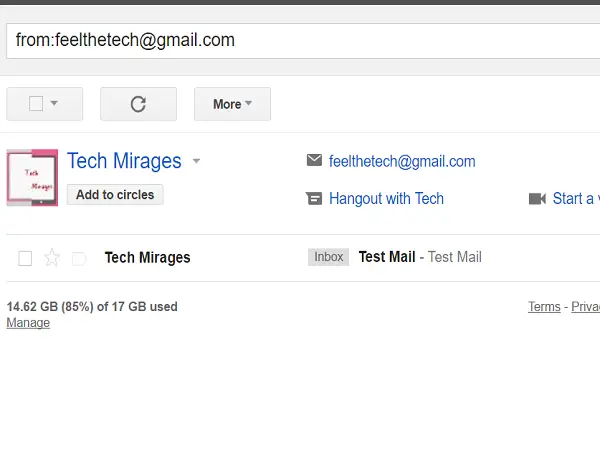Open the Terms link

544,307
